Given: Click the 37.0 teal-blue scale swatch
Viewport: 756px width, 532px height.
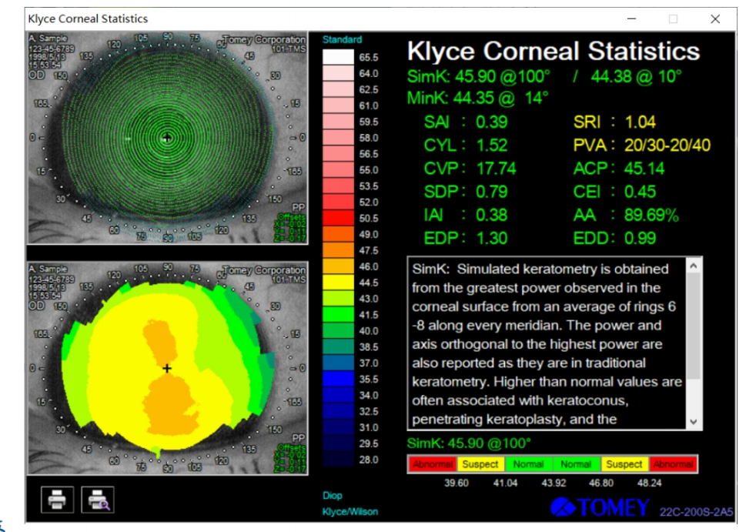Looking at the screenshot, I should click(x=338, y=363).
